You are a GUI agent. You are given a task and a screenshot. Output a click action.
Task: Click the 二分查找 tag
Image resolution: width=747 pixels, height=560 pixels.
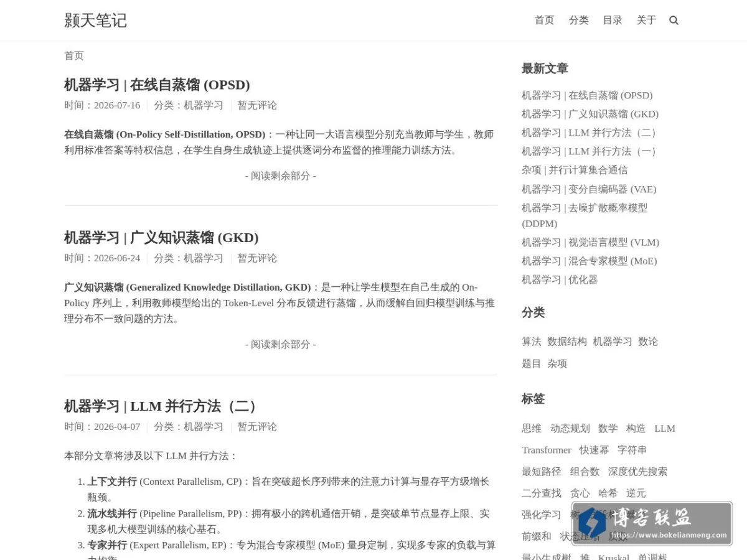542,493
